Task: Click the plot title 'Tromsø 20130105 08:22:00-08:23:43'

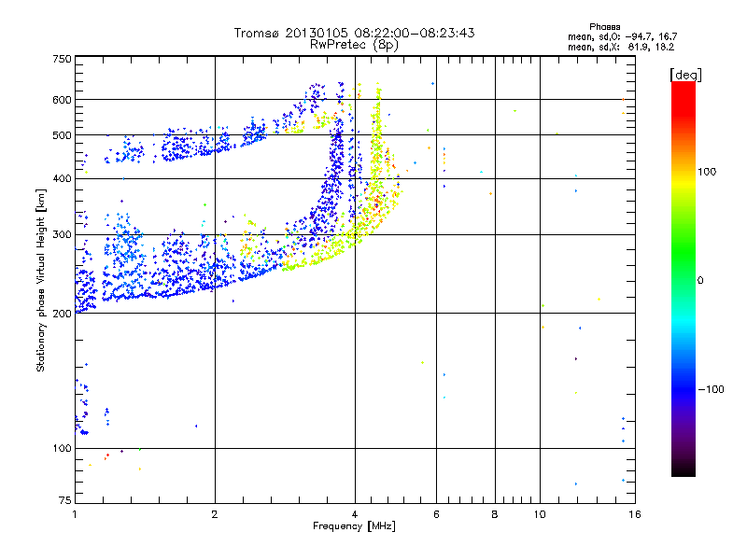Action: pos(354,33)
